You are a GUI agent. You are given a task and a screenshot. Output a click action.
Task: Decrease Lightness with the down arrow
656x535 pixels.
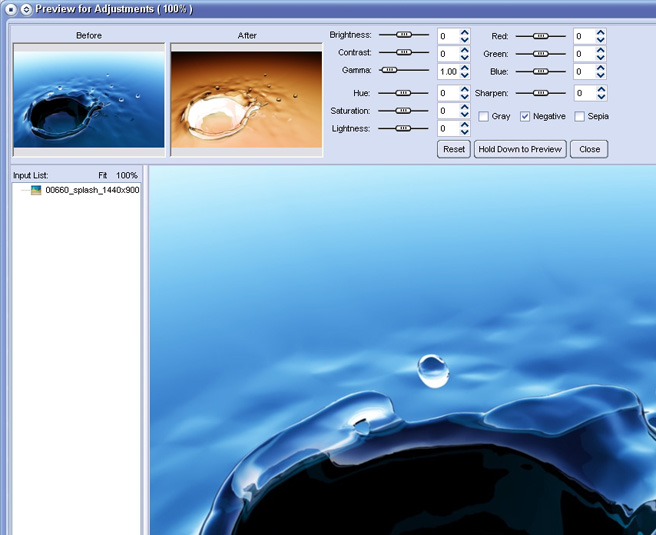pos(464,132)
